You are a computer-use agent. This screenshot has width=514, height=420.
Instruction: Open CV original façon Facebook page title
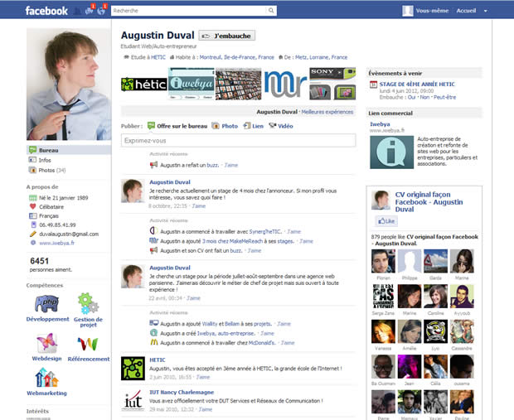point(429,202)
